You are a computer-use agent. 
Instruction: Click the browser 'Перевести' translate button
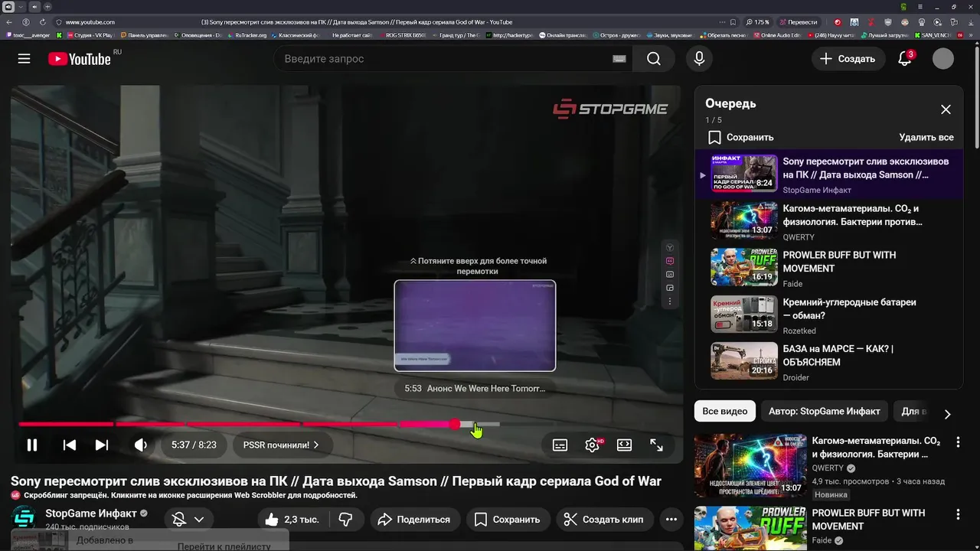click(798, 22)
